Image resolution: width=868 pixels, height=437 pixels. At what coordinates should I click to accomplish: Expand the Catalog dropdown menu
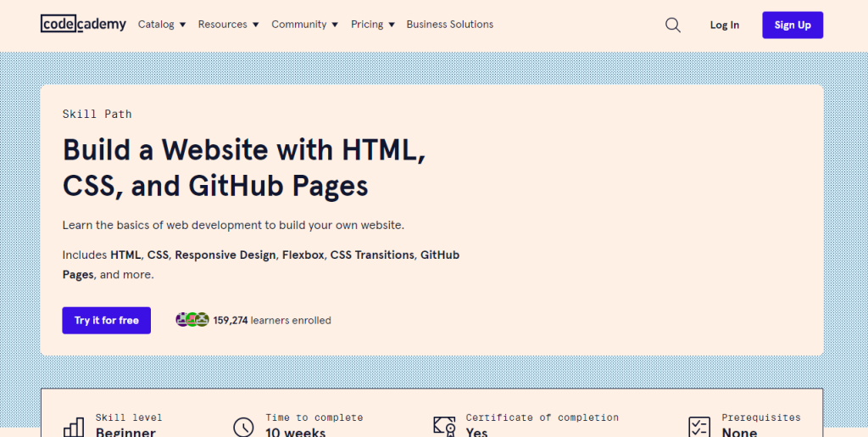point(162,25)
